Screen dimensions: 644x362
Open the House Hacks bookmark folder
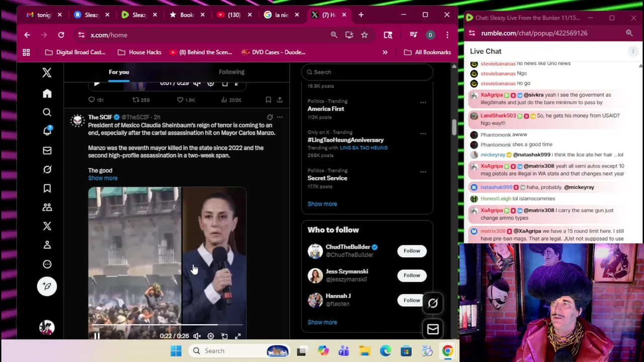coord(139,52)
